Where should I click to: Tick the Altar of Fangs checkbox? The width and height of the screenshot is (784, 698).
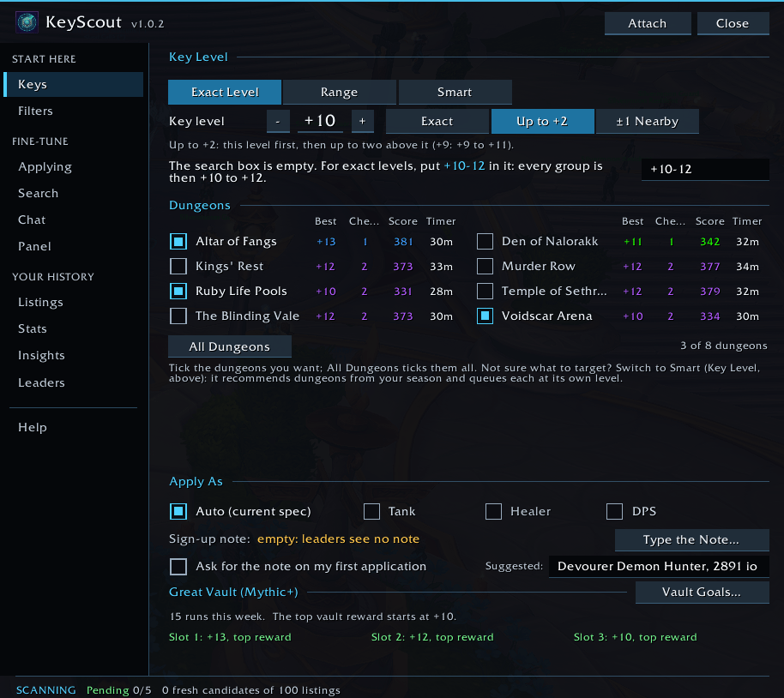(x=178, y=242)
